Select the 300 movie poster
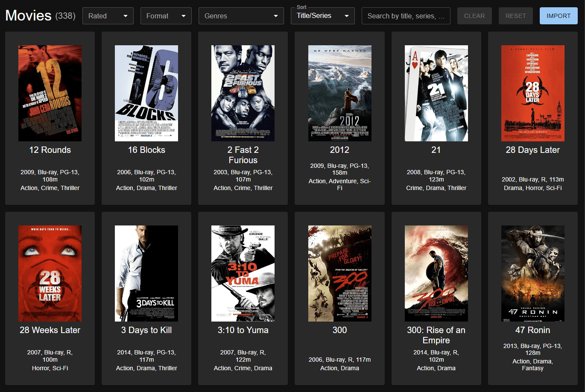 [x=339, y=273]
